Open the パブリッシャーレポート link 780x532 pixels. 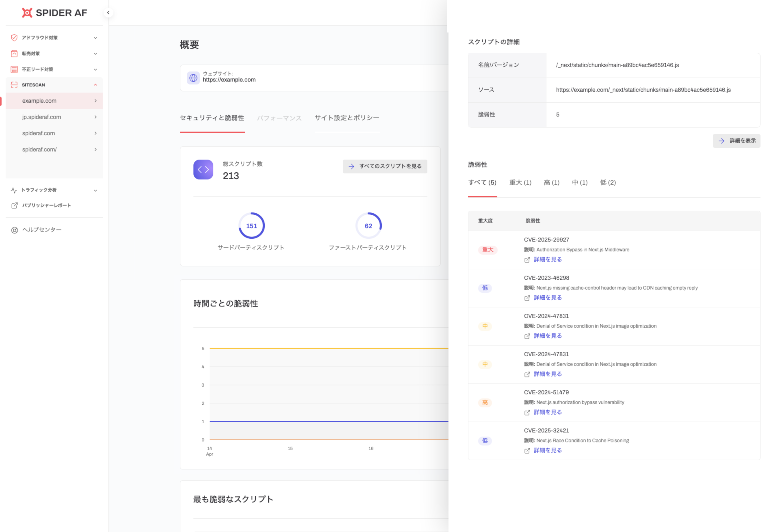[x=47, y=205]
